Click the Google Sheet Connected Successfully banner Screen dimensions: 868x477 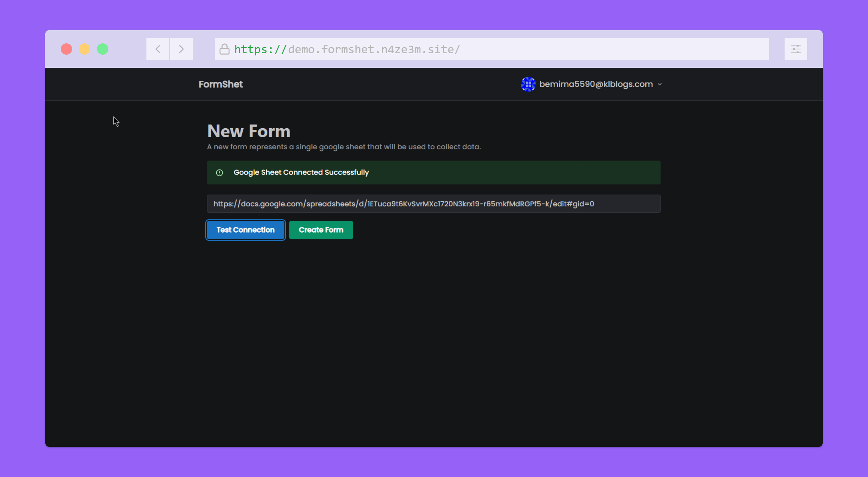(434, 173)
